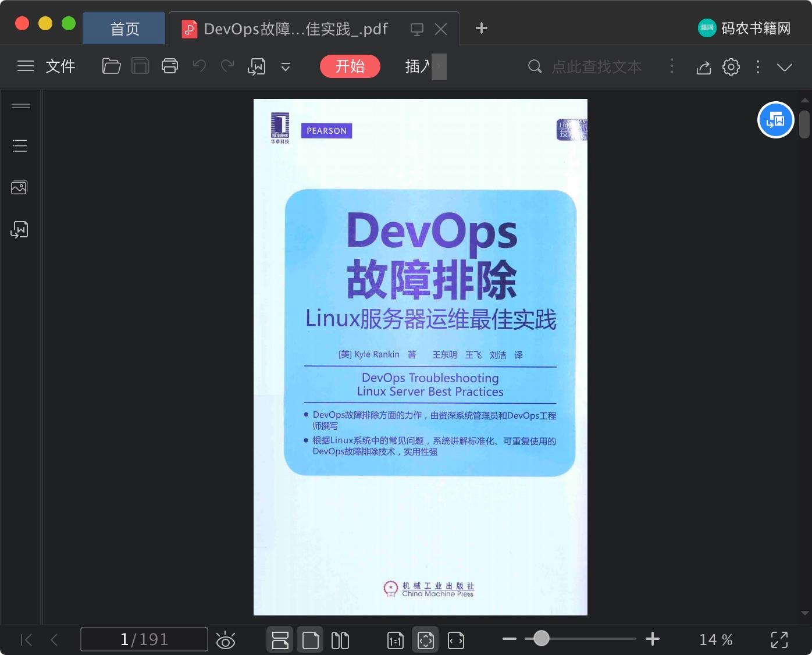Toggle fit width zoom mode
Screen dimensions: 812x655
click(x=456, y=640)
